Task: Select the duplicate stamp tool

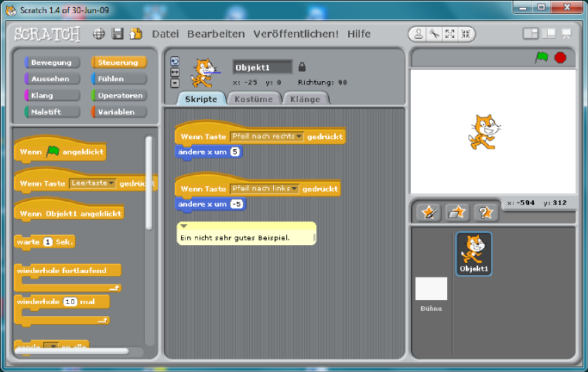Action: pyautogui.click(x=419, y=34)
